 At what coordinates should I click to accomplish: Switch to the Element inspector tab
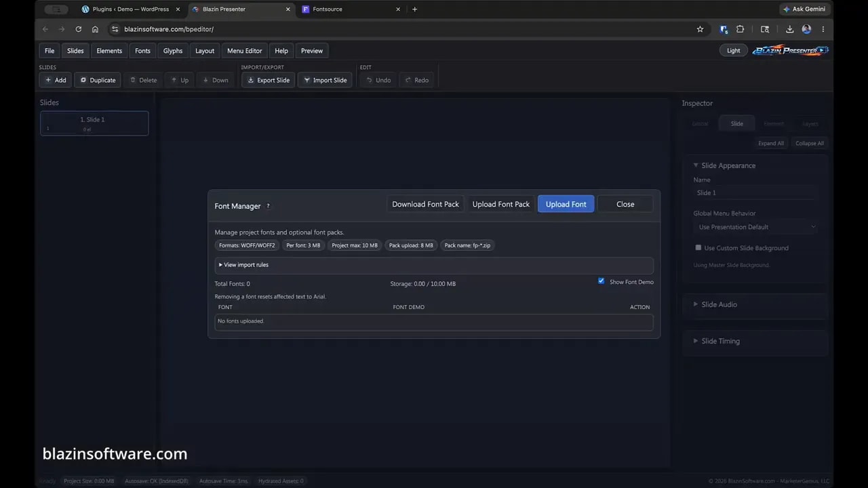point(774,123)
